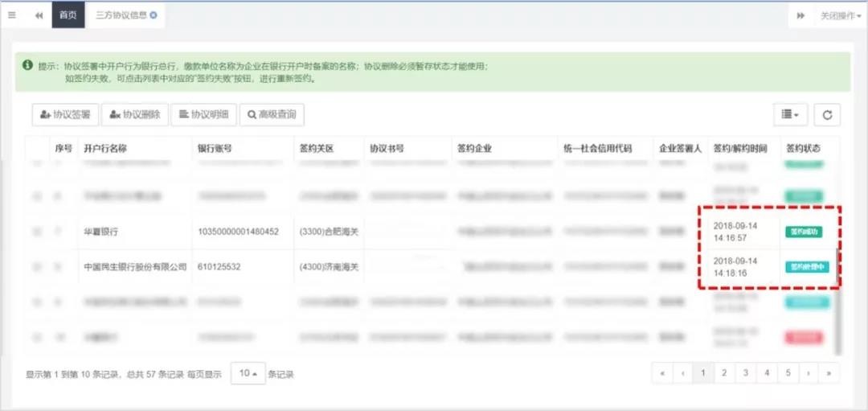Go to next page with › button
The width and height of the screenshot is (868, 411).
pos(809,373)
